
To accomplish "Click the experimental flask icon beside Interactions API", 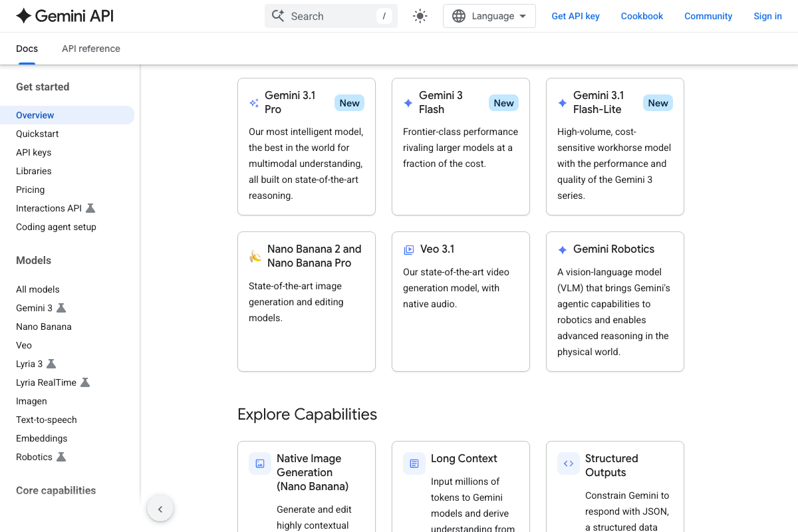I will [90, 208].
